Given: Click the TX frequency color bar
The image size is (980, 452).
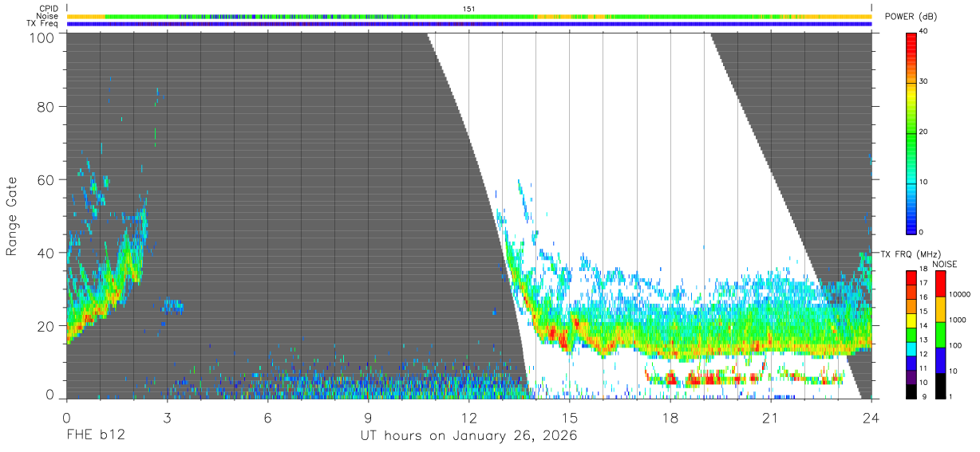Looking at the screenshot, I should pyautogui.click(x=911, y=335).
